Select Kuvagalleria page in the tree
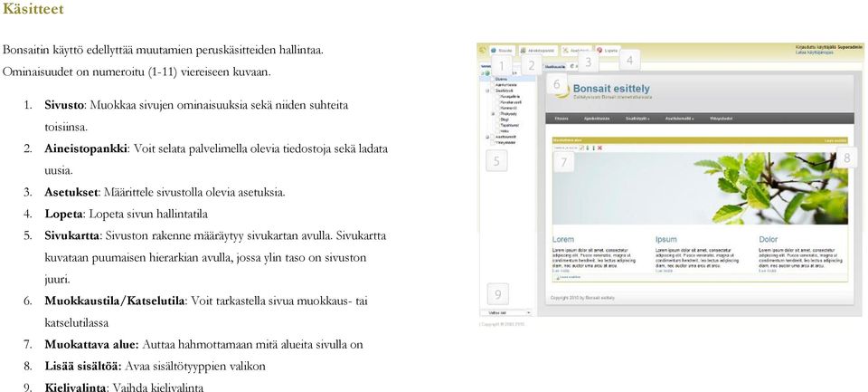 click(x=510, y=97)
